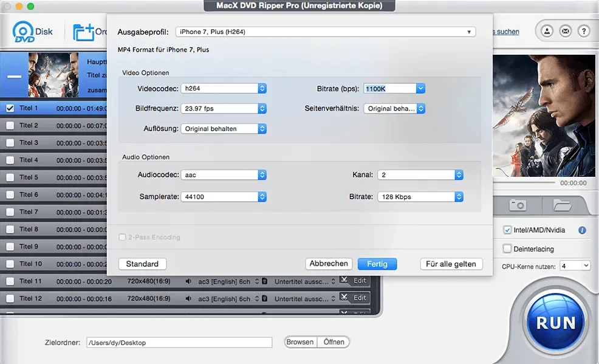Click the preview playback progress slider
The width and height of the screenshot is (599, 364).
pyautogui.click(x=524, y=183)
